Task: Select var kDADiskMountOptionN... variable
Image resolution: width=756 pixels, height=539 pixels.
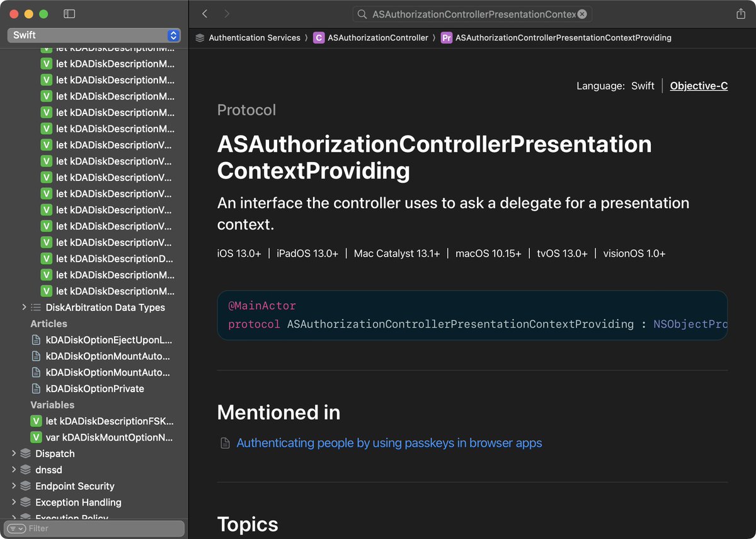Action: tap(109, 438)
